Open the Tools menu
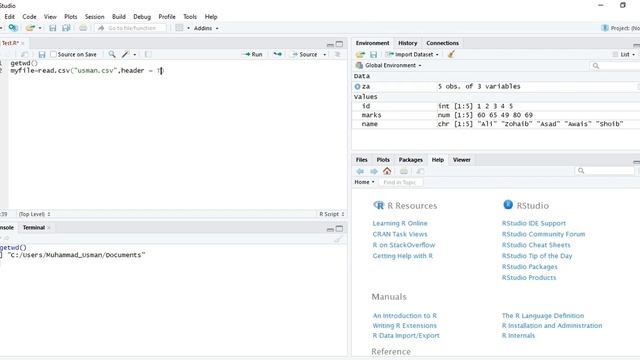640x360 pixels. 190,17
